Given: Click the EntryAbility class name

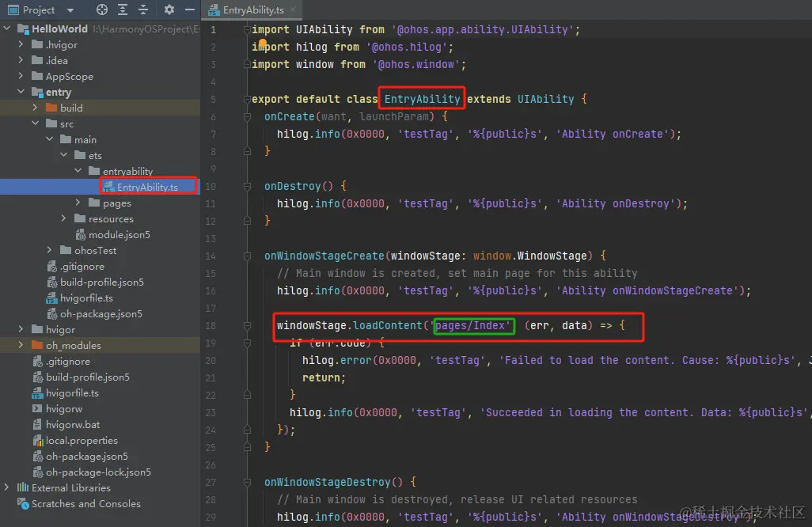Looking at the screenshot, I should coord(422,99).
